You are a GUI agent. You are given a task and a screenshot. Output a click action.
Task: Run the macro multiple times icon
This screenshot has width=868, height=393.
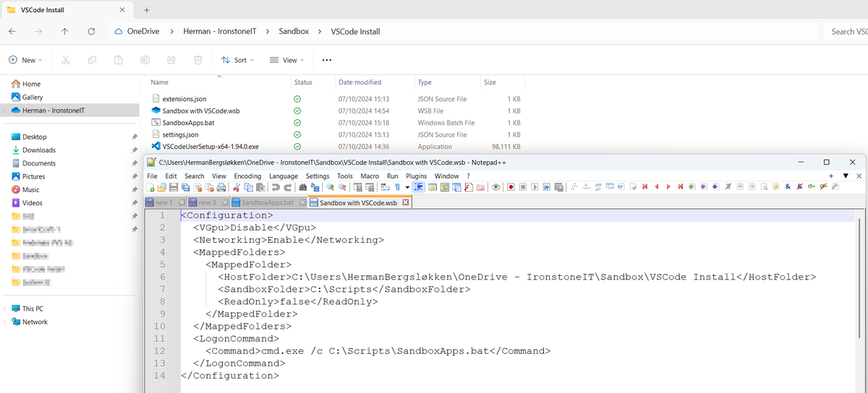coord(547,187)
